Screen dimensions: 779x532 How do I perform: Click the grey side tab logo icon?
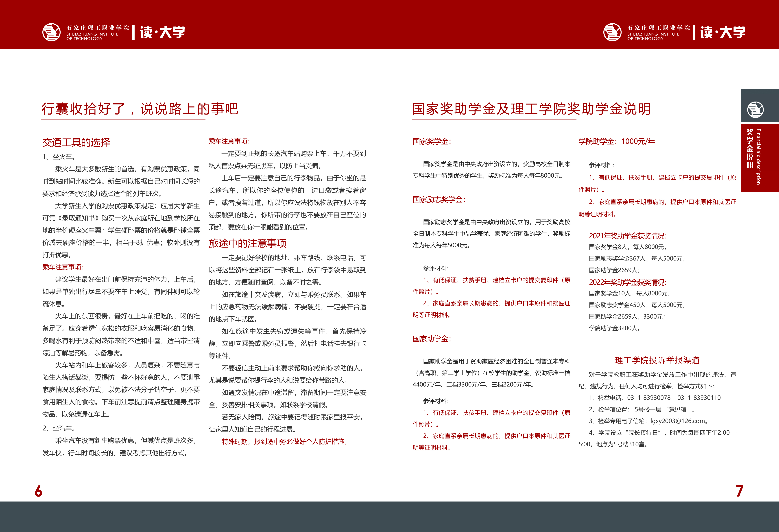click(x=755, y=109)
